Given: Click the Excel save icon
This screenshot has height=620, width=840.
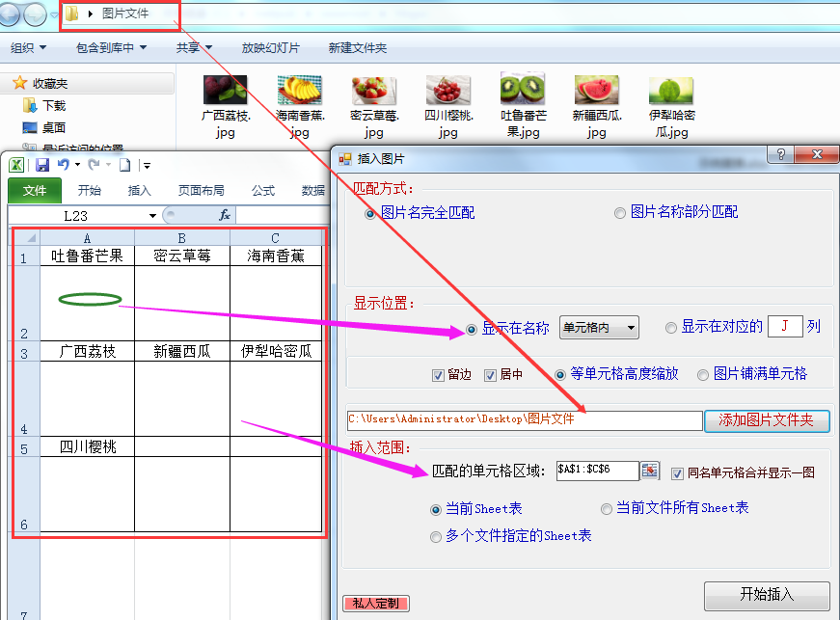Looking at the screenshot, I should coord(42,165).
